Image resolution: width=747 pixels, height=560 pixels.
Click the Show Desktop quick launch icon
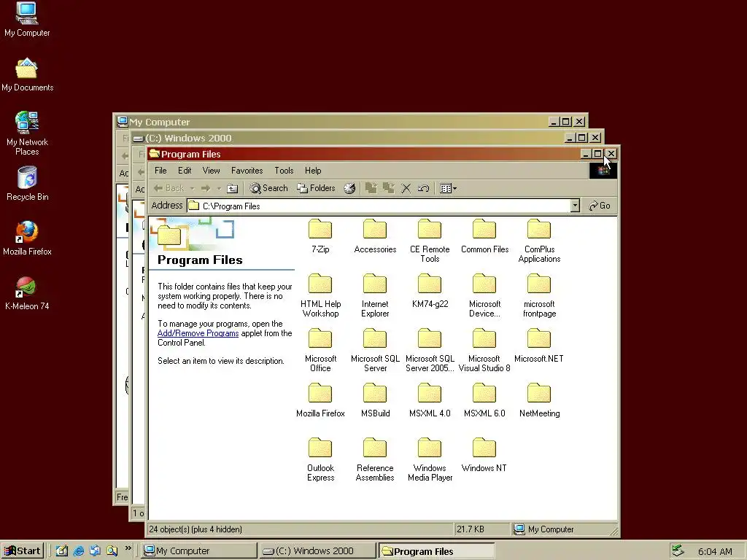point(62,551)
